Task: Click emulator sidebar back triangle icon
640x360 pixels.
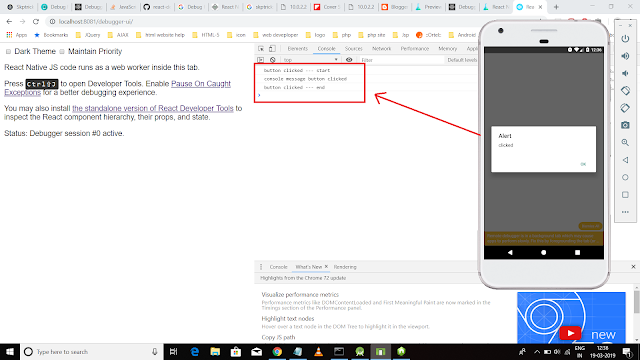Action: (x=625, y=160)
